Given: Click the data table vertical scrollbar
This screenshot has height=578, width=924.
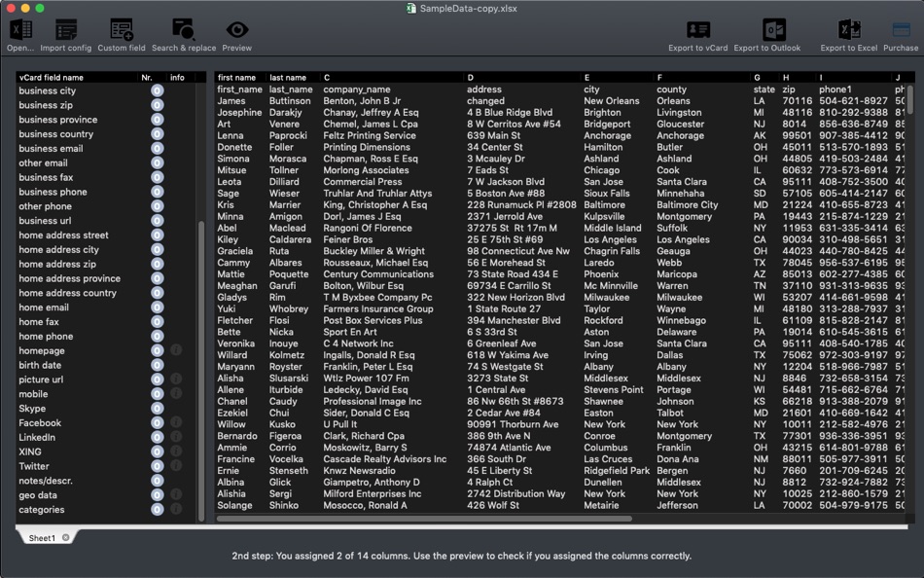Looking at the screenshot, I should point(909,98).
